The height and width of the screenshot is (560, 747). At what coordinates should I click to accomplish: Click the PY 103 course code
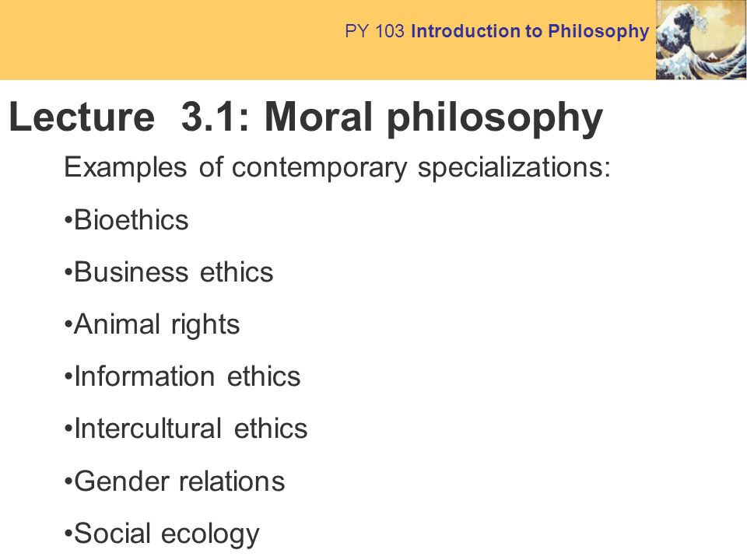point(374,31)
